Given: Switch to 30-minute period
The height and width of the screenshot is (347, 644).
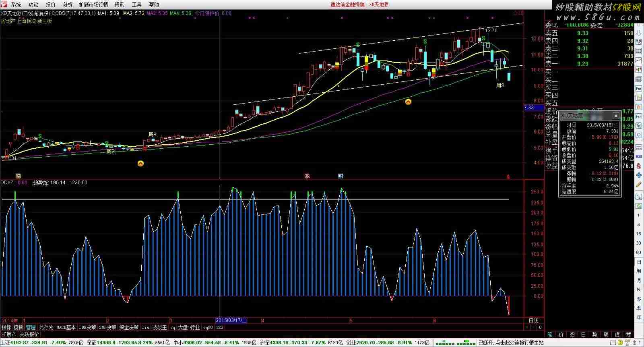Looking at the screenshot, I should [638, 243].
